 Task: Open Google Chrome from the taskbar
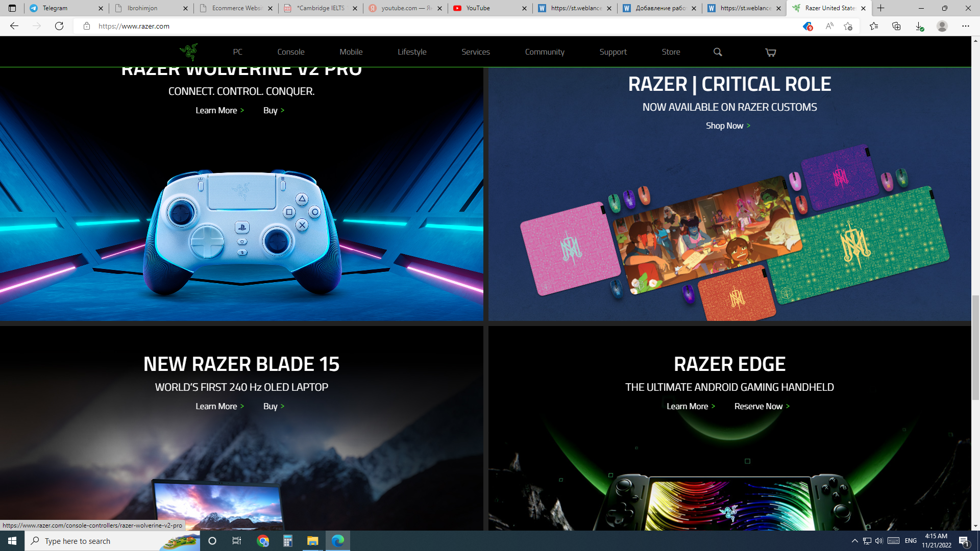(x=263, y=541)
